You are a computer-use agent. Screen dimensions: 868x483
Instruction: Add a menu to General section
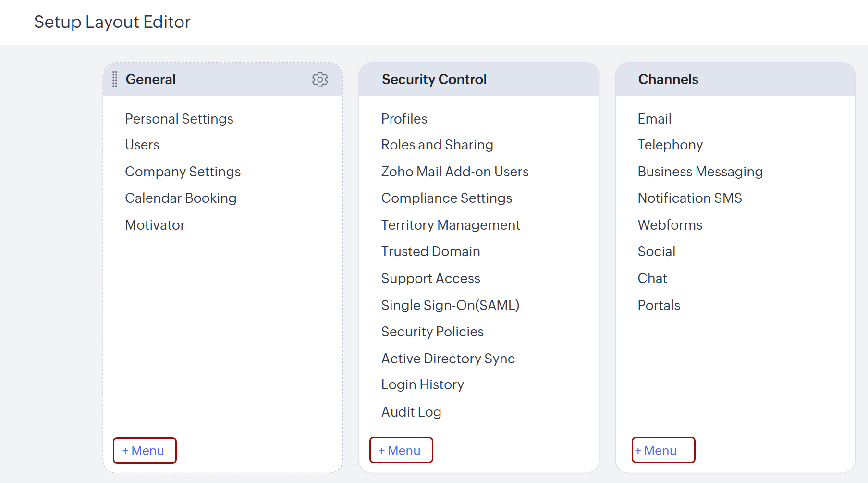click(145, 451)
